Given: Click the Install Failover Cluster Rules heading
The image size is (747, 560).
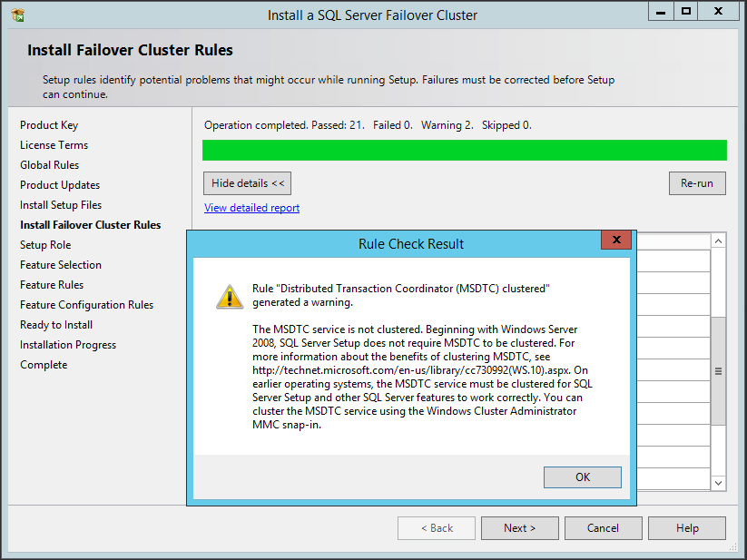Looking at the screenshot, I should pyautogui.click(x=130, y=50).
